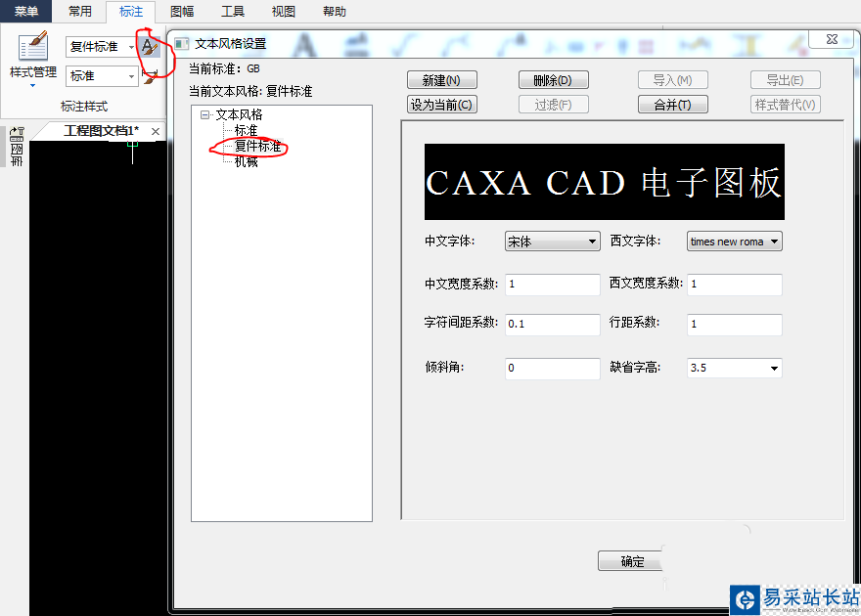Click the 行距系数 input field
Image resolution: width=861 pixels, height=616 pixels.
click(734, 325)
